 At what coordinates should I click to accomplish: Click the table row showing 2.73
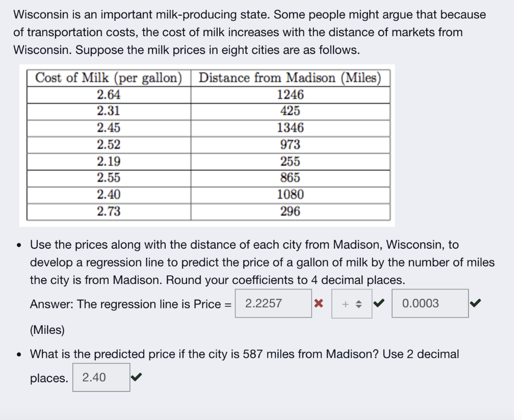pyautogui.click(x=108, y=211)
